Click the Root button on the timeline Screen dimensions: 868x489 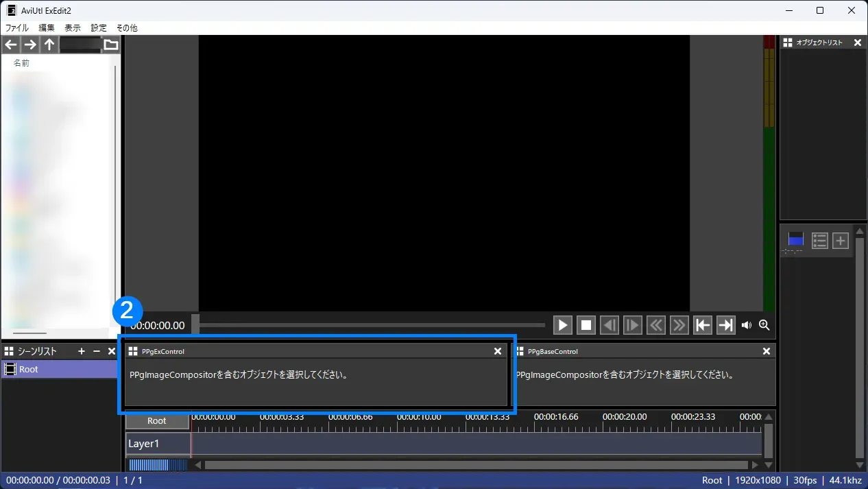point(157,420)
